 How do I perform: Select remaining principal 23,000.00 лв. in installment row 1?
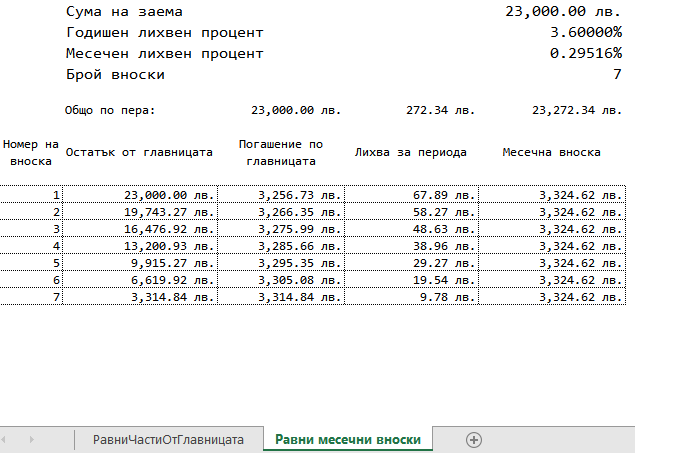[140, 195]
